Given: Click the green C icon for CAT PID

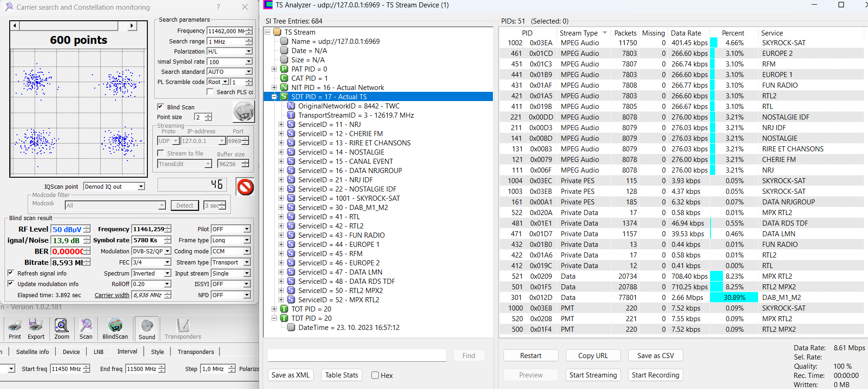Looking at the screenshot, I should (284, 78).
